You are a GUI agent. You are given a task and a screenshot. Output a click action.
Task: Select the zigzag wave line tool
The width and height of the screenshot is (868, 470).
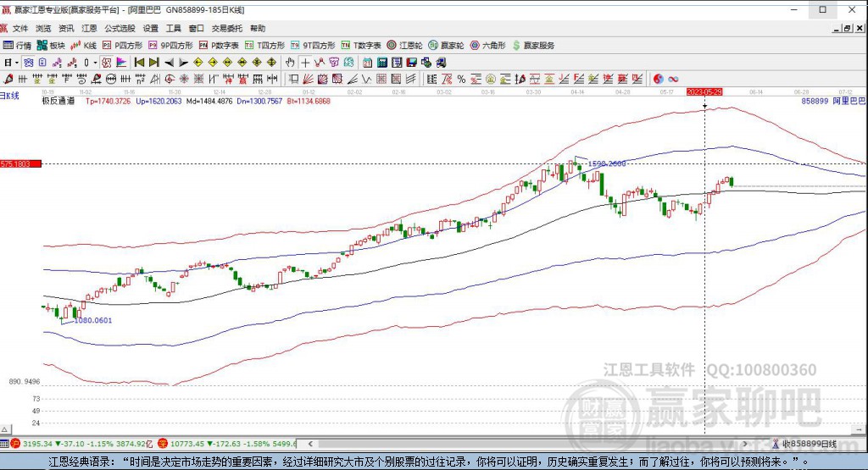coord(366,79)
